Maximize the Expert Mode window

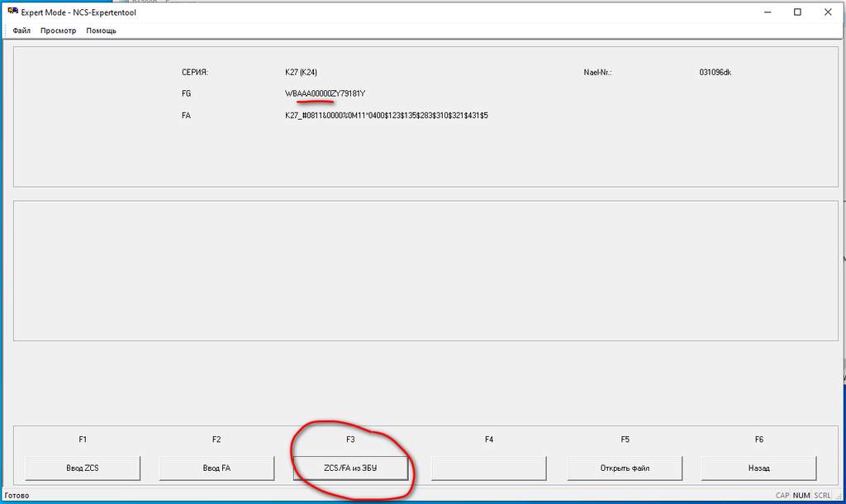(796, 12)
